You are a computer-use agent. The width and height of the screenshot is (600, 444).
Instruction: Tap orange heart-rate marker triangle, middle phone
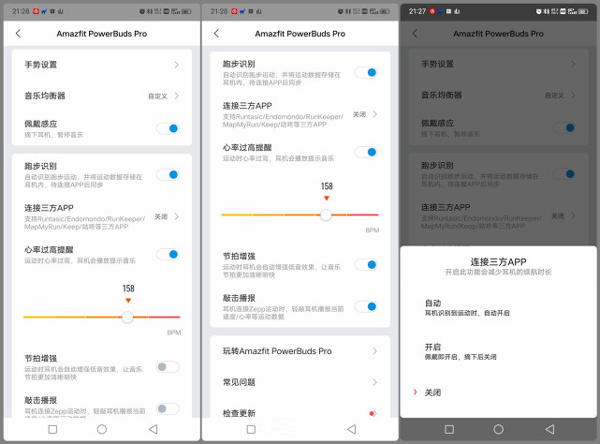(x=326, y=198)
